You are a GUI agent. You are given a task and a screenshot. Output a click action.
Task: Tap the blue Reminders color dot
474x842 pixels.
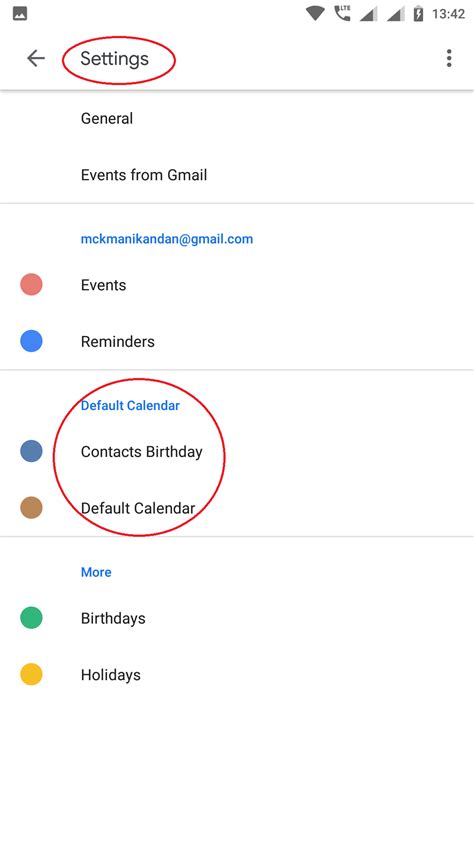[x=31, y=341]
